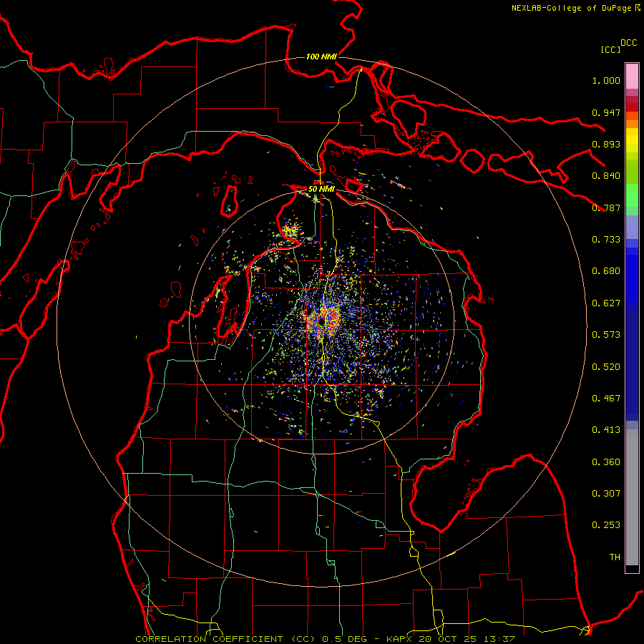644x644 pixels.
Task: Click the 0.520 scale value
Action: (606, 367)
